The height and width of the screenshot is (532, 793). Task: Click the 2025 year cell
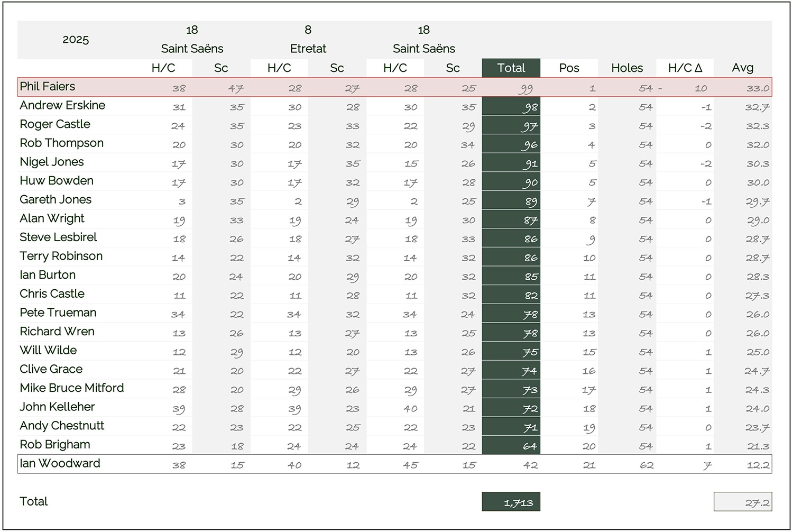(x=76, y=40)
